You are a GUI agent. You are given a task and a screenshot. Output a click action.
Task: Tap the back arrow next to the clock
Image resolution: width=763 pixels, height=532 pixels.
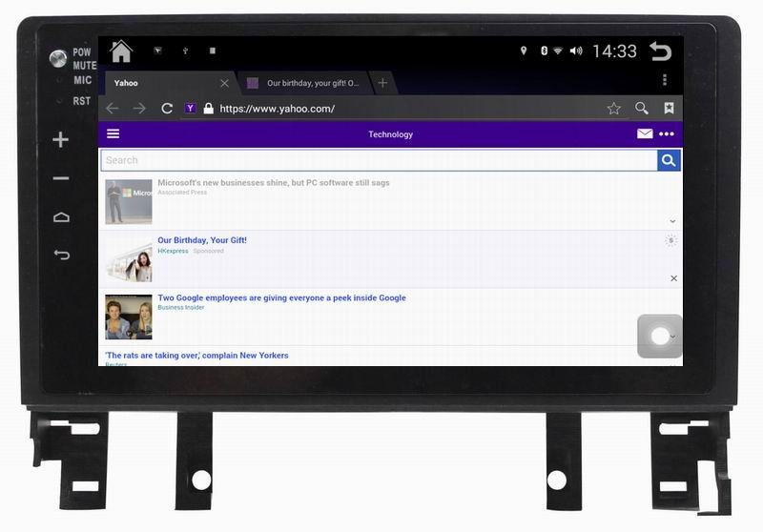[x=660, y=51]
